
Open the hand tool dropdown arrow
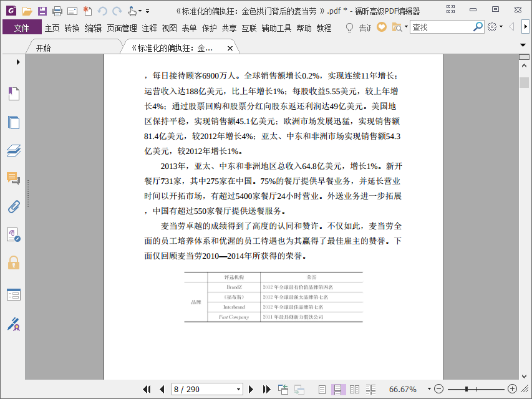[x=140, y=11]
